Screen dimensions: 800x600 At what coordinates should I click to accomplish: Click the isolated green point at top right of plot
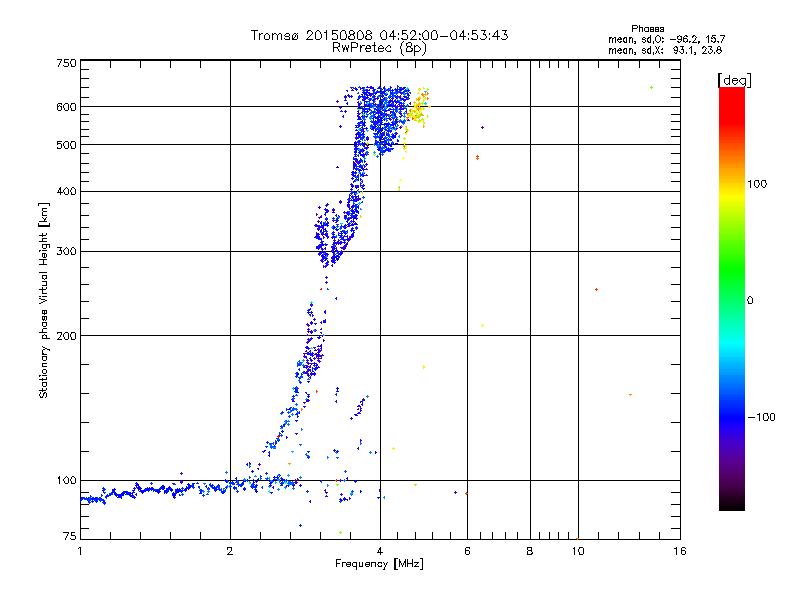[x=652, y=88]
